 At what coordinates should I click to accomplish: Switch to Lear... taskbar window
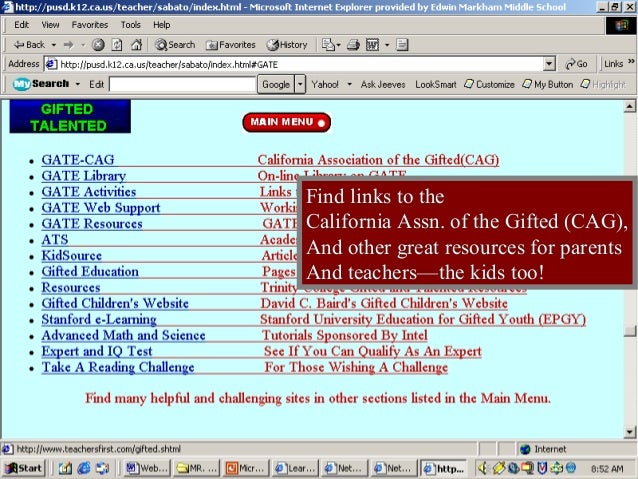coord(296,468)
